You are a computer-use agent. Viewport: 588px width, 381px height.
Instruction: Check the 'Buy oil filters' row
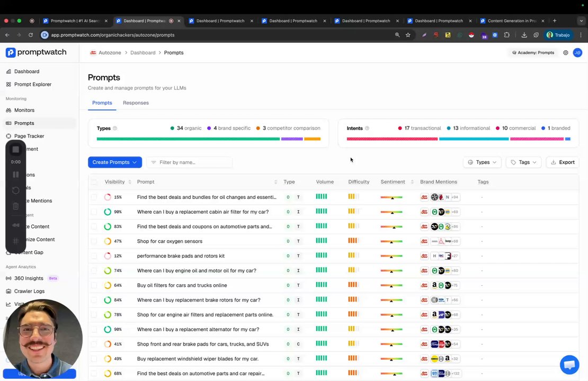94,285
